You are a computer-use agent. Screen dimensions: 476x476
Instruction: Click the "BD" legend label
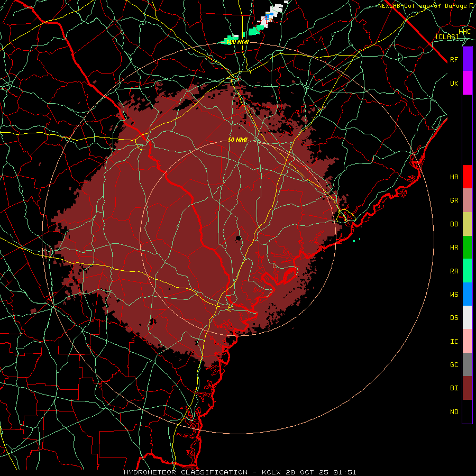(454, 224)
